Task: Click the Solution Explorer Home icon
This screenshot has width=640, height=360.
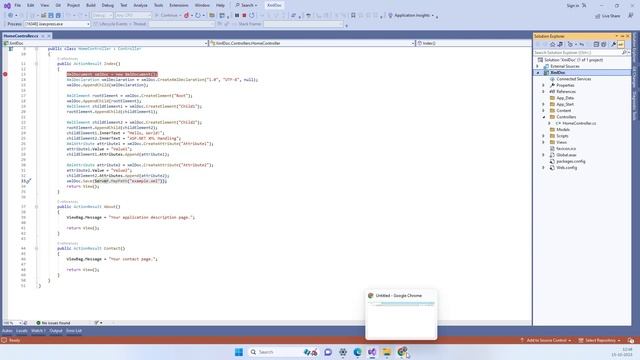Action: click(552, 44)
